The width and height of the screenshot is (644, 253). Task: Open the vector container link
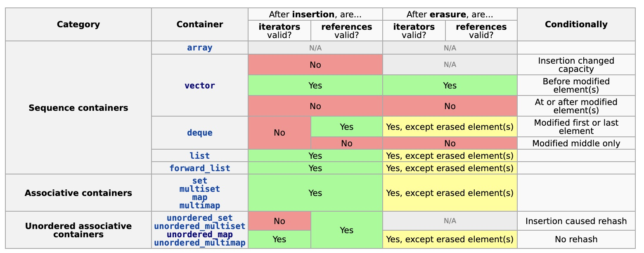click(200, 86)
